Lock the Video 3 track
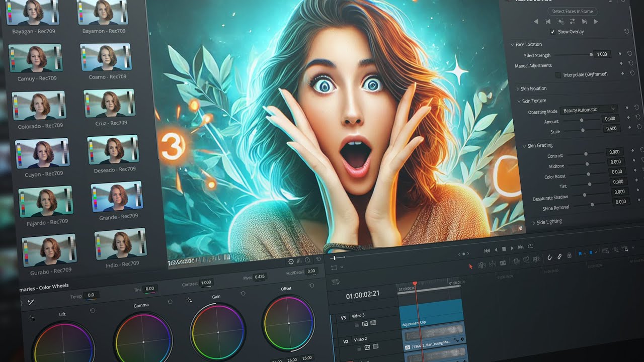 point(357,325)
